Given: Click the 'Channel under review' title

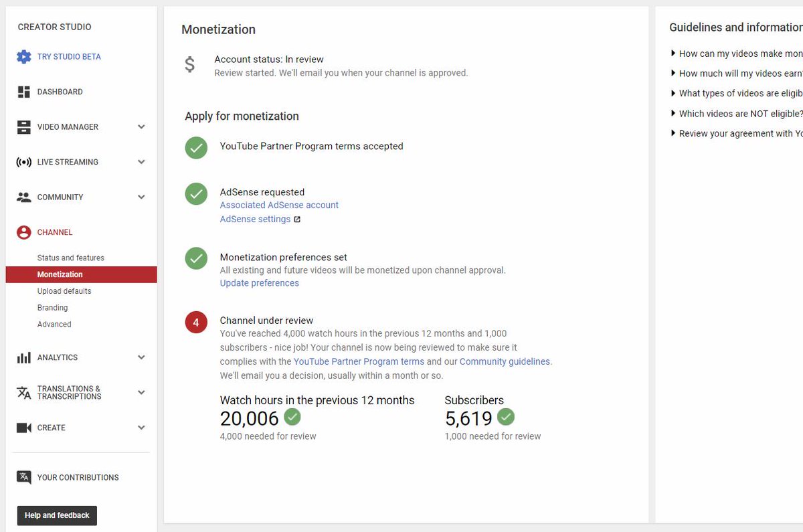Looking at the screenshot, I should (266, 321).
